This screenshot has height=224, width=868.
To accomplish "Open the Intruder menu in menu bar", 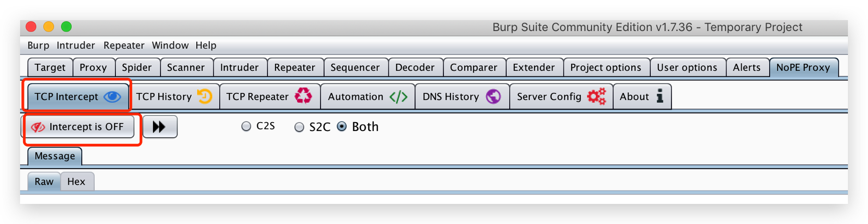I will (x=76, y=45).
